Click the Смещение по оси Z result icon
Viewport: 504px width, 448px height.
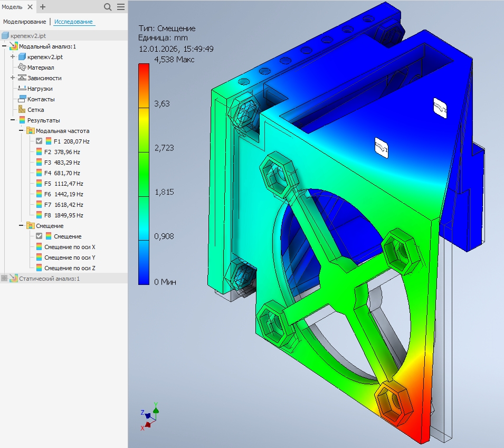pyautogui.click(x=39, y=268)
